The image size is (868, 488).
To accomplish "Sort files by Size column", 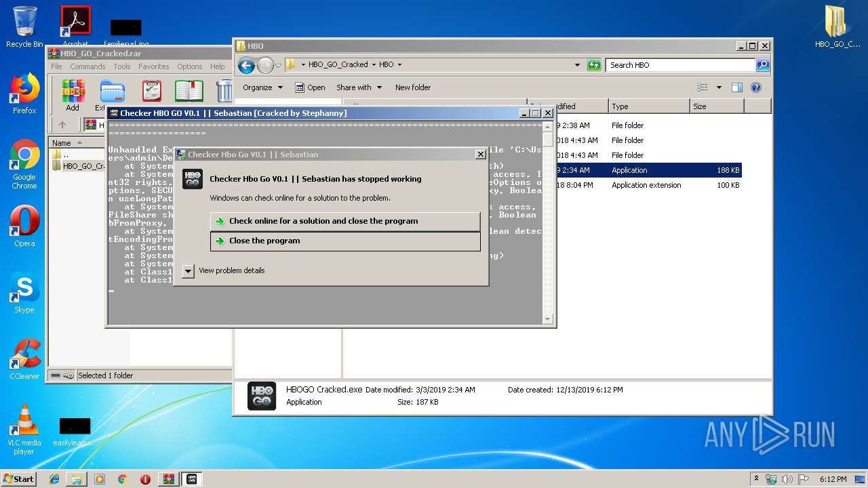I will (x=717, y=106).
